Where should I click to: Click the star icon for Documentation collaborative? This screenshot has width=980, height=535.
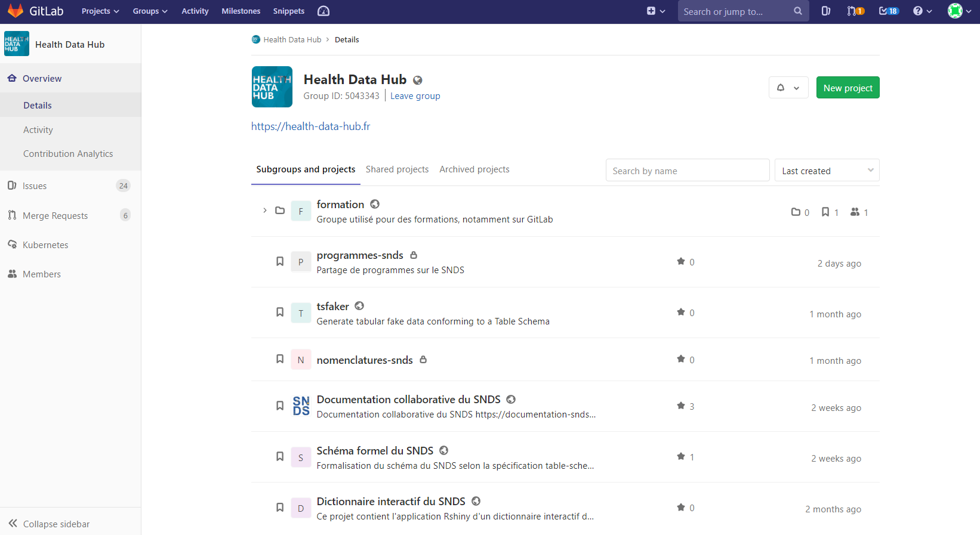(x=681, y=406)
